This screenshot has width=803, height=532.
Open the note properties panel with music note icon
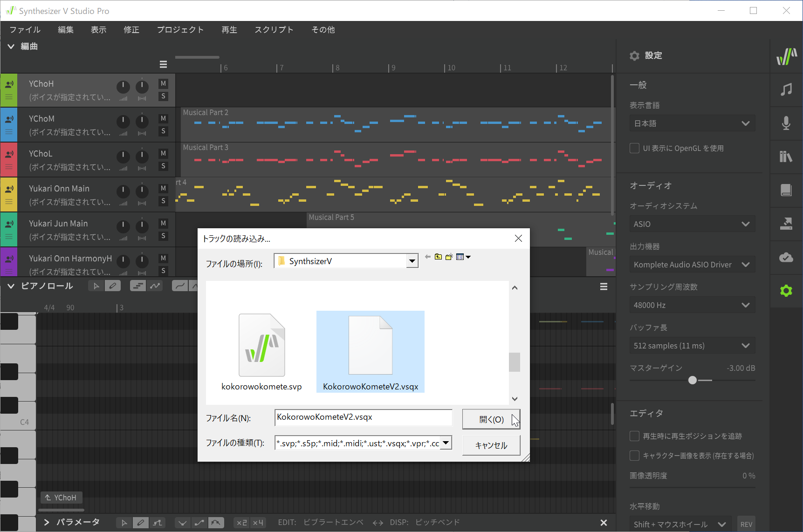(x=786, y=89)
